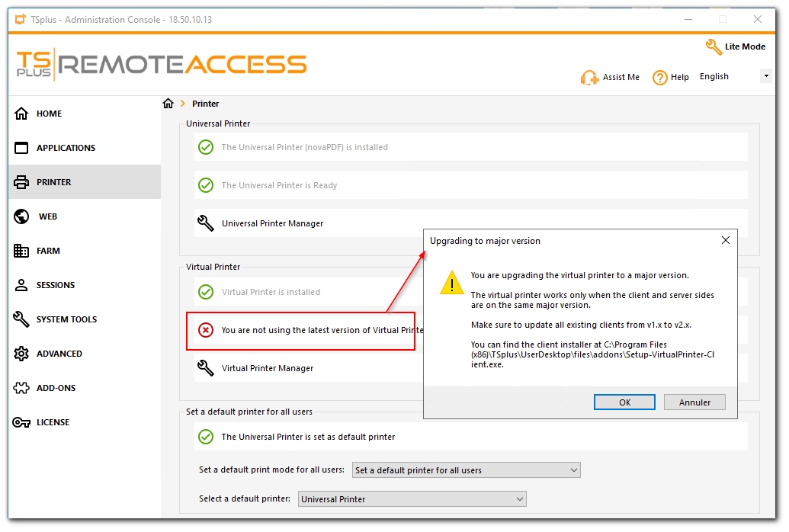Open the English language dropdown
The width and height of the screenshot is (789, 532).
point(765,76)
